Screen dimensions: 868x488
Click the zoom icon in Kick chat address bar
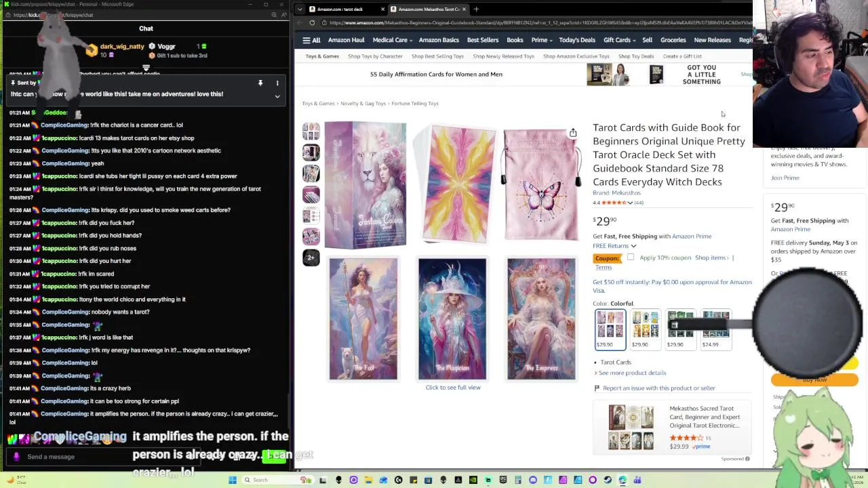[273, 14]
